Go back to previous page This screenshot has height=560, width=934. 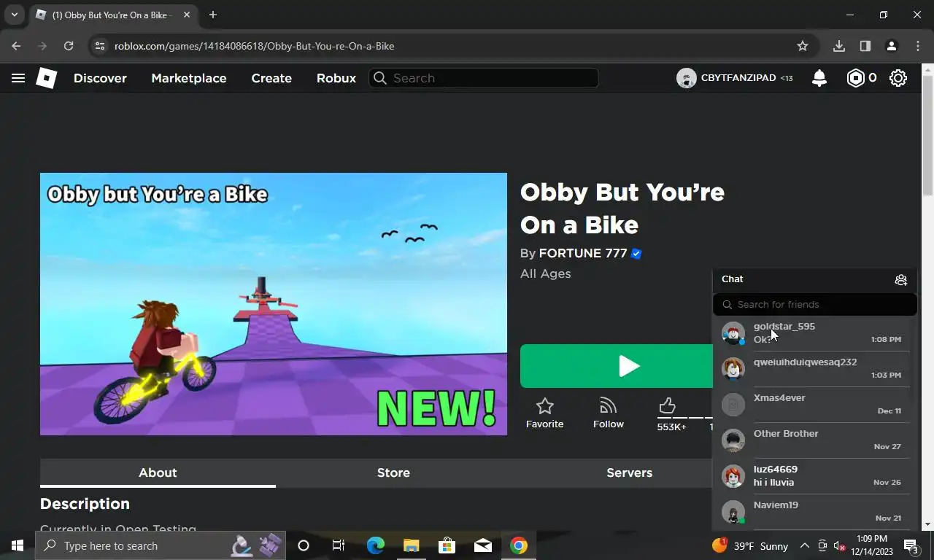pos(16,46)
